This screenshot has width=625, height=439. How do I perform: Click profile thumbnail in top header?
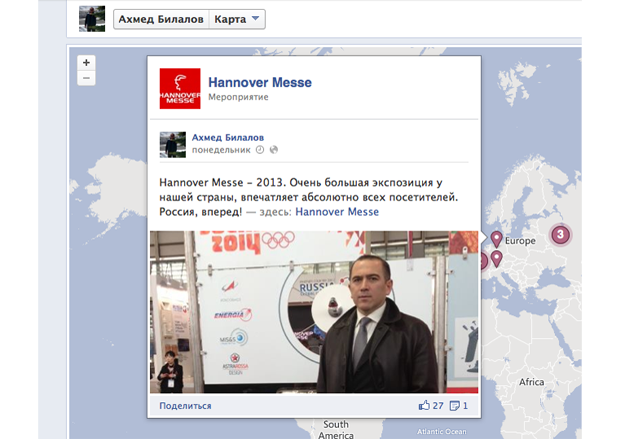pyautogui.click(x=92, y=19)
